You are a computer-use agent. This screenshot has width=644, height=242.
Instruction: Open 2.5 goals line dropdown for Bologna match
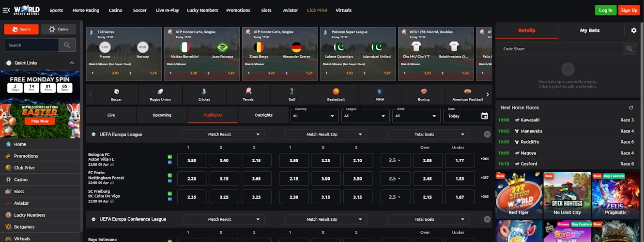click(x=395, y=160)
